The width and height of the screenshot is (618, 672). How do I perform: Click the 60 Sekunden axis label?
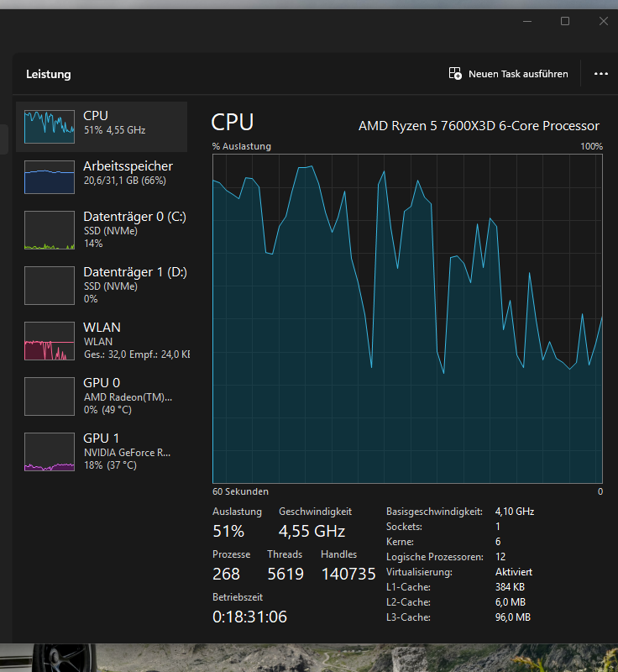coord(240,491)
